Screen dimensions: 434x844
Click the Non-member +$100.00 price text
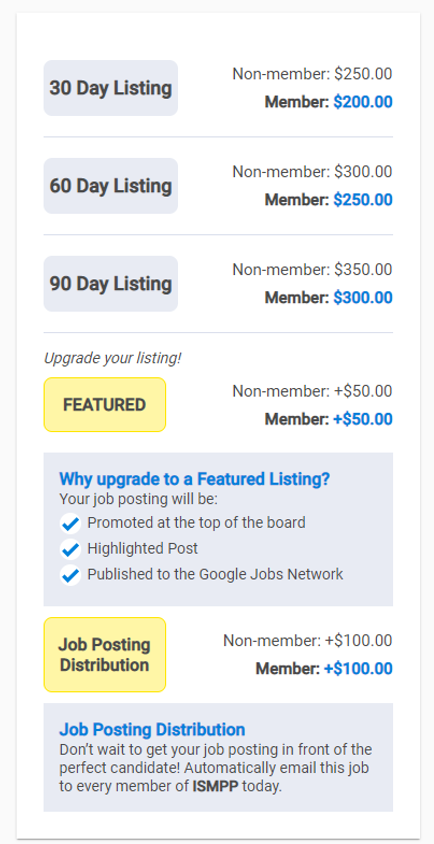tap(308, 641)
